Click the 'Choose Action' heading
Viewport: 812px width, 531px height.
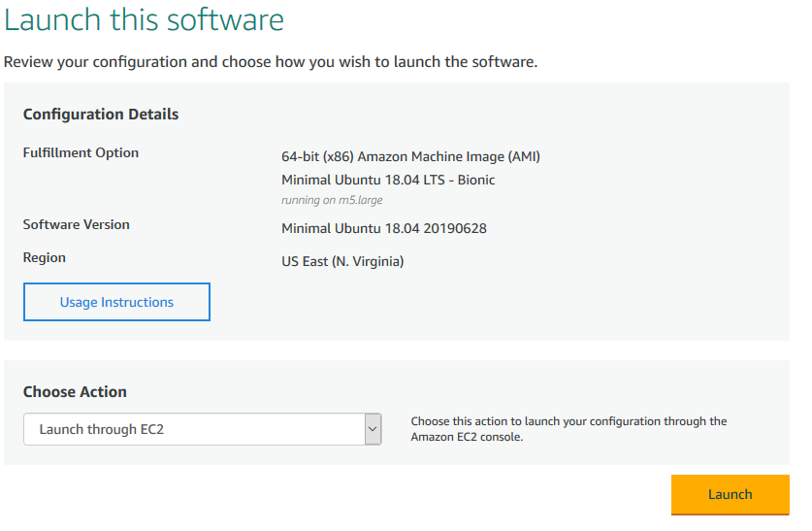(75, 391)
